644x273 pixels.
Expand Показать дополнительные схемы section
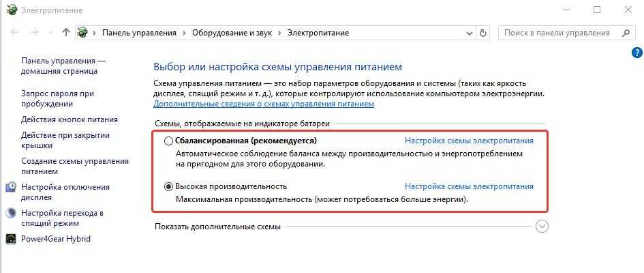tap(542, 227)
